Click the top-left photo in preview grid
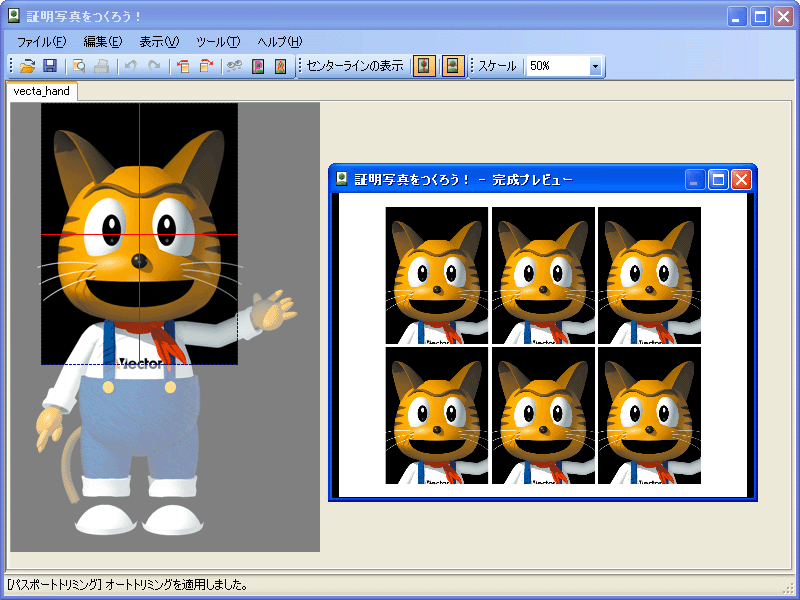Image resolution: width=800 pixels, height=600 pixels. click(x=437, y=276)
